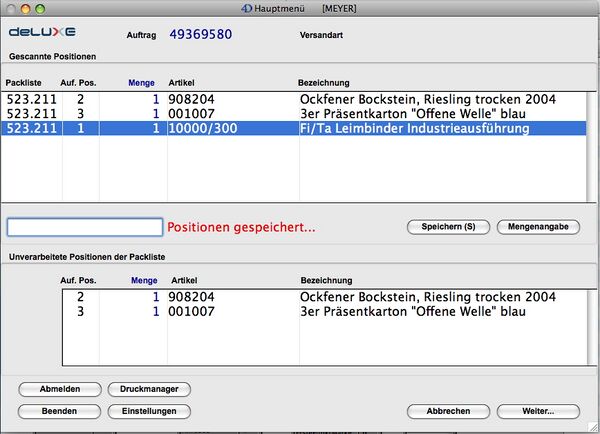This screenshot has height=434, width=600.
Task: Select scanned row 3er Präsentkarton blau
Action: pyautogui.click(x=300, y=114)
